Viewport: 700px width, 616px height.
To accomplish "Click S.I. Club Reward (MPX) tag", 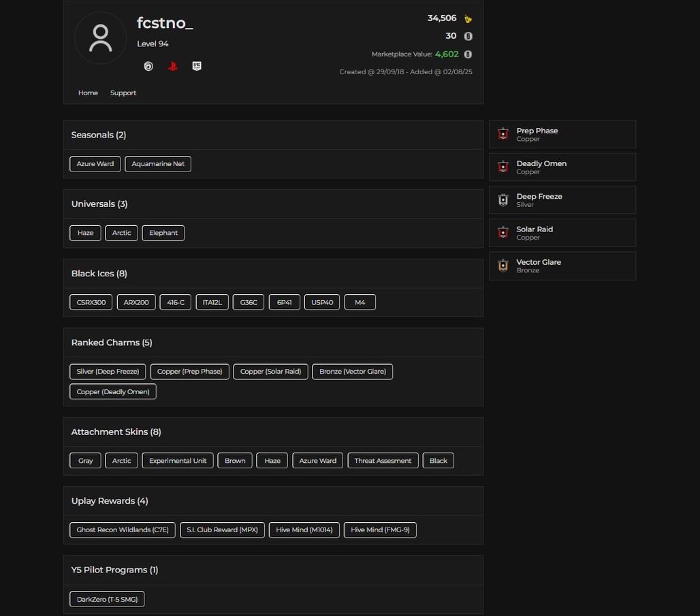I will click(222, 530).
